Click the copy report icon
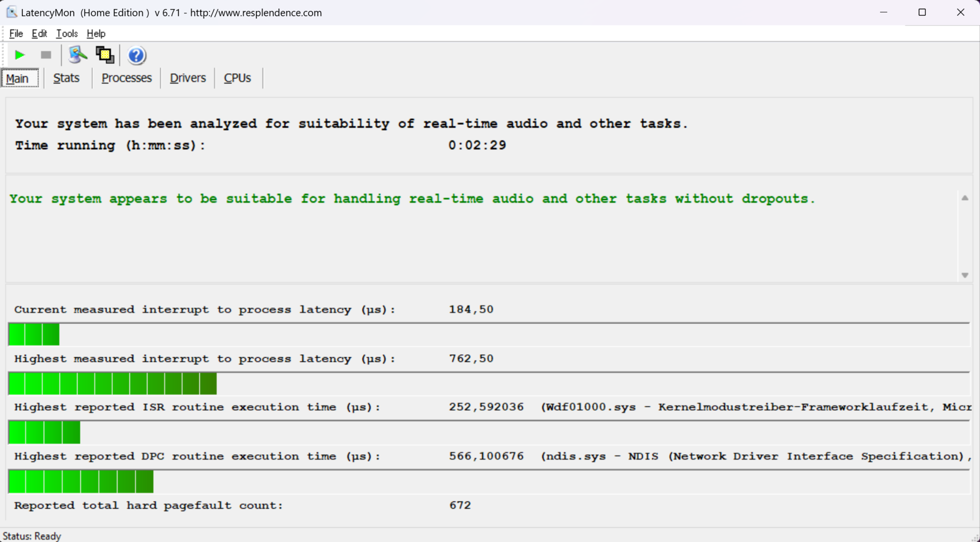980x542 pixels. tap(105, 55)
